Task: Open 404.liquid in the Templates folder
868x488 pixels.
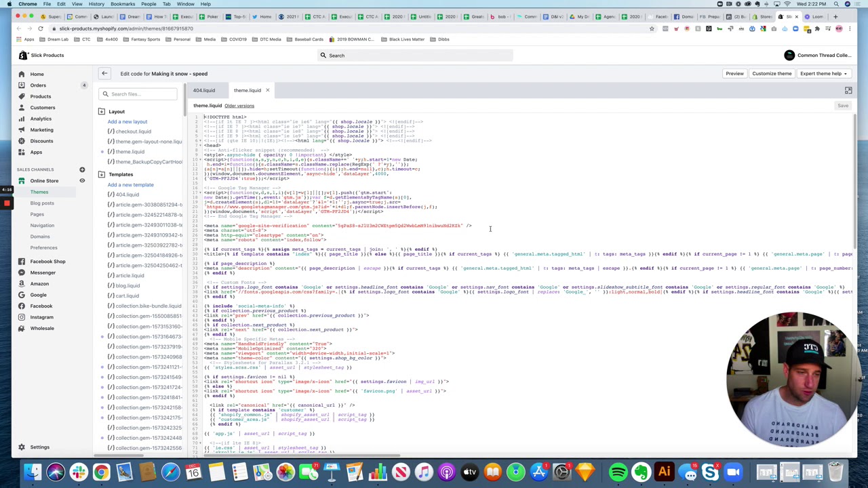Action: coord(127,195)
